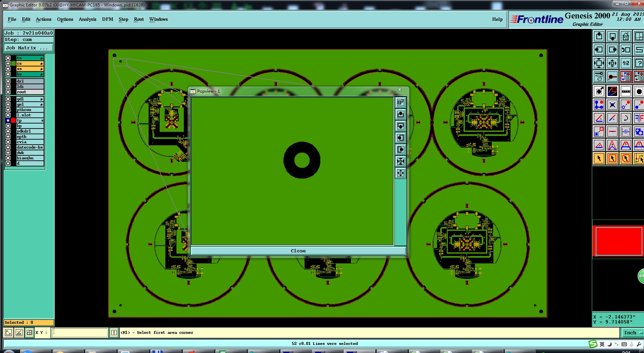
Task: Toggle display checkbox for gd1 layer
Action: pyautogui.click(x=8, y=99)
